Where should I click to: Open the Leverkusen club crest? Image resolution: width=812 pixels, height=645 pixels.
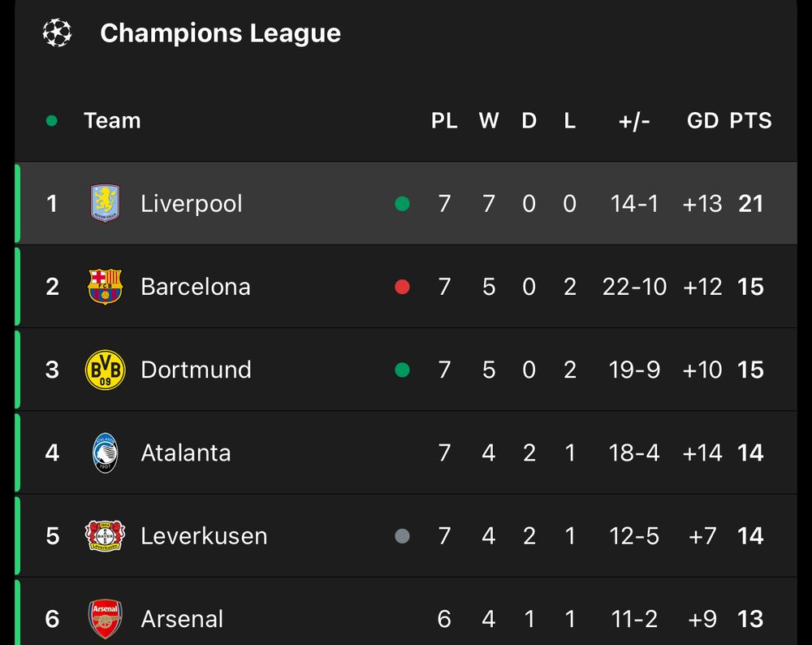[105, 535]
